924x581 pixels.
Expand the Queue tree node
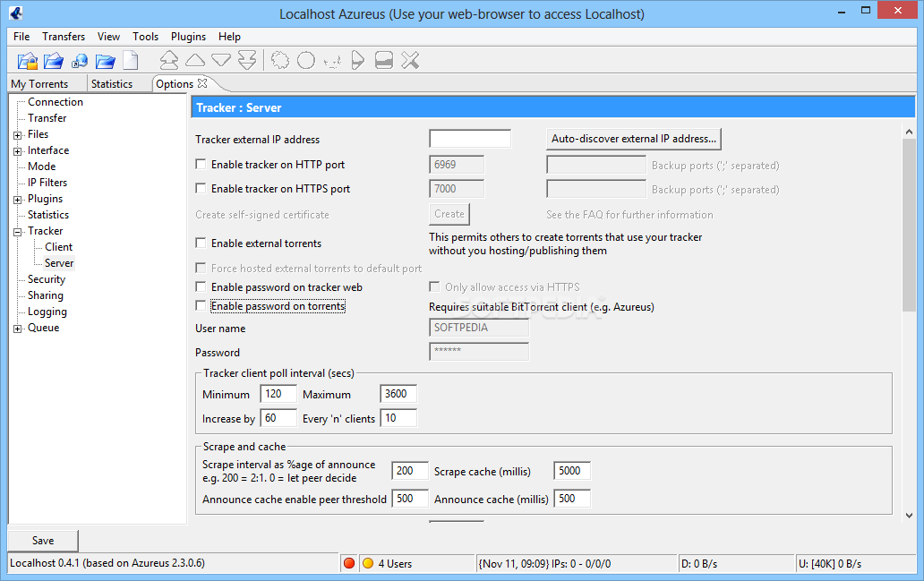point(18,329)
